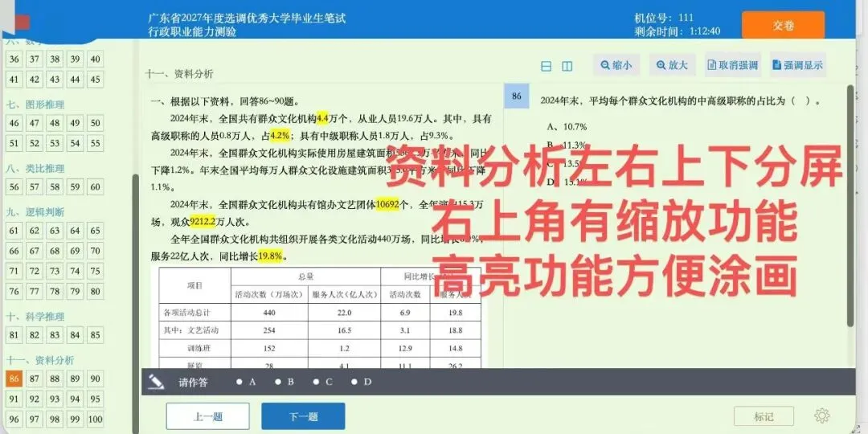Open question 86 in the navigator
The height and width of the screenshot is (434, 868).
coord(14,379)
